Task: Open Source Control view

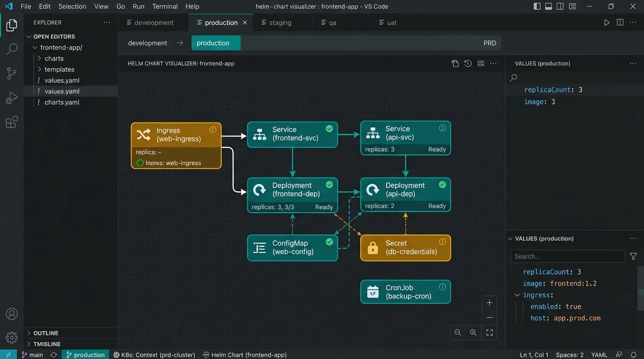Action: (12, 73)
